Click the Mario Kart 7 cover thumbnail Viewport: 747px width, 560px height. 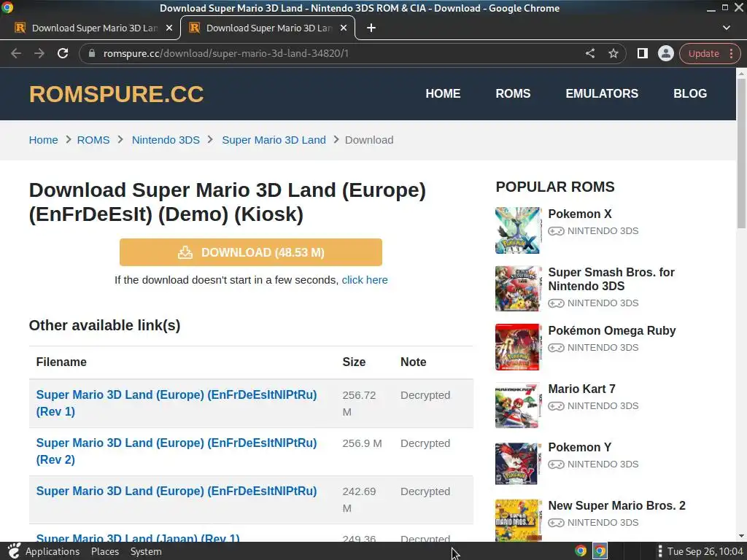pyautogui.click(x=518, y=405)
